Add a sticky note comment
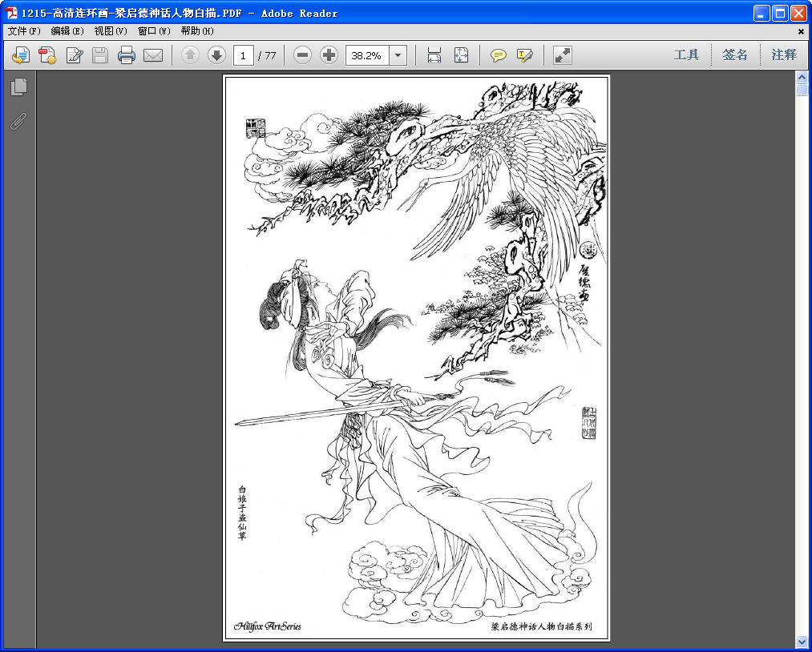Screen dimensions: 812x652 pos(498,54)
